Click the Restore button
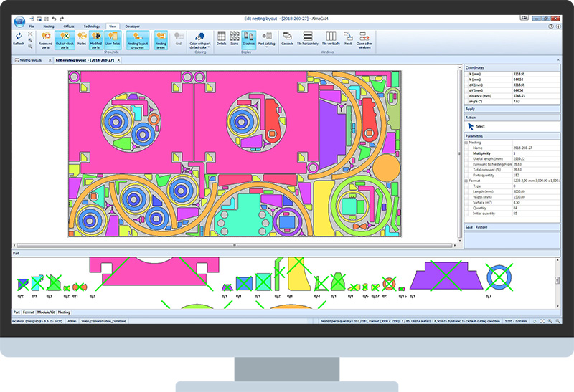Screen dimensions: 574x392 tap(481, 226)
